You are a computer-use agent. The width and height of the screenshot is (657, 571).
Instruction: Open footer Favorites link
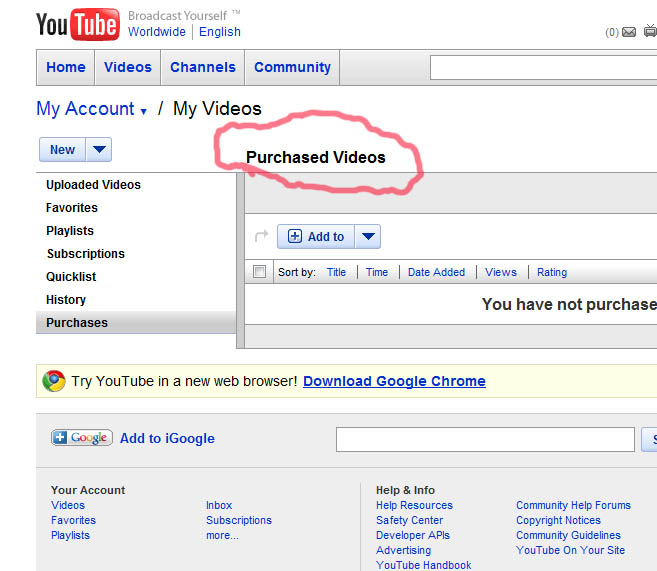tap(73, 520)
